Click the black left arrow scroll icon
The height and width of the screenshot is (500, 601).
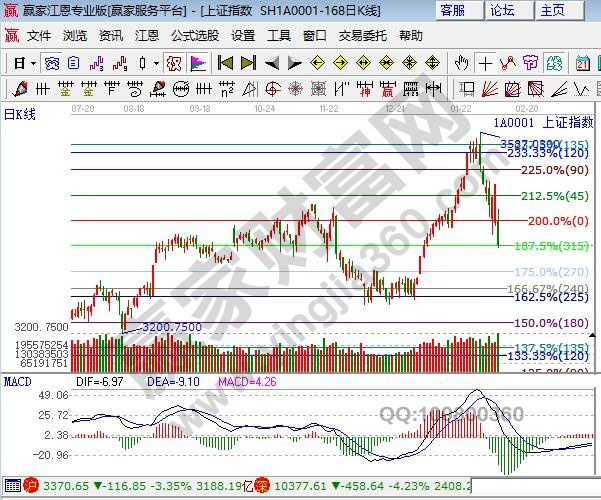(272, 63)
